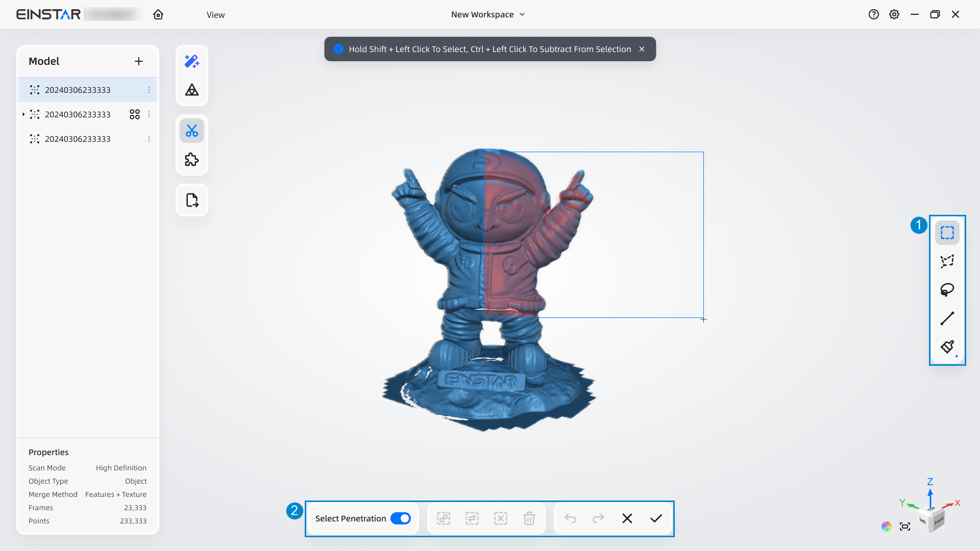Screen dimensions: 980x551
Task: Select the brush selection tool
Action: click(x=947, y=347)
